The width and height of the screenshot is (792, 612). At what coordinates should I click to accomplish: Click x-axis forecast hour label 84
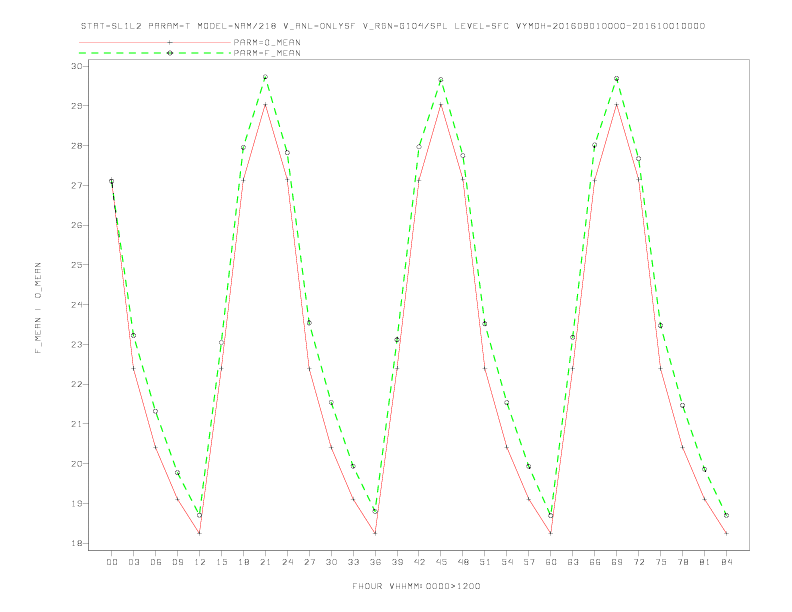726,562
